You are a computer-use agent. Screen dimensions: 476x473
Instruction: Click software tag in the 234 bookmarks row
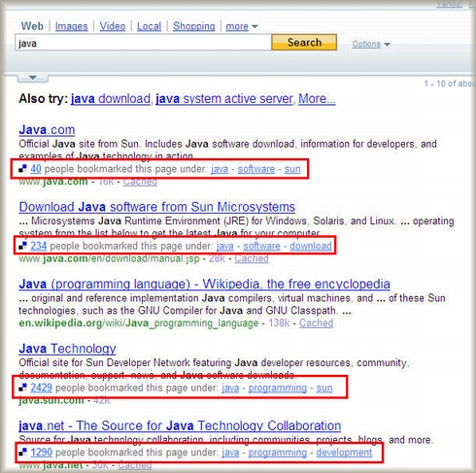[x=261, y=246]
